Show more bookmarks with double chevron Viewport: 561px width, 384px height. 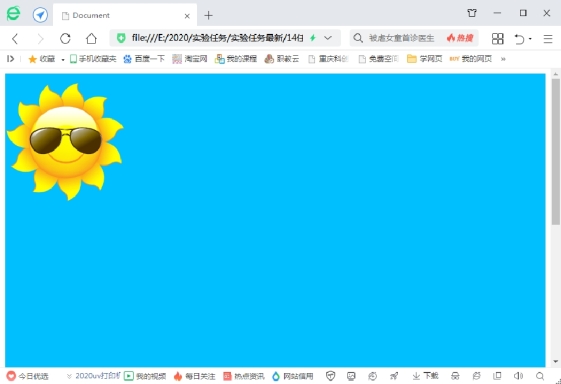[x=503, y=59]
